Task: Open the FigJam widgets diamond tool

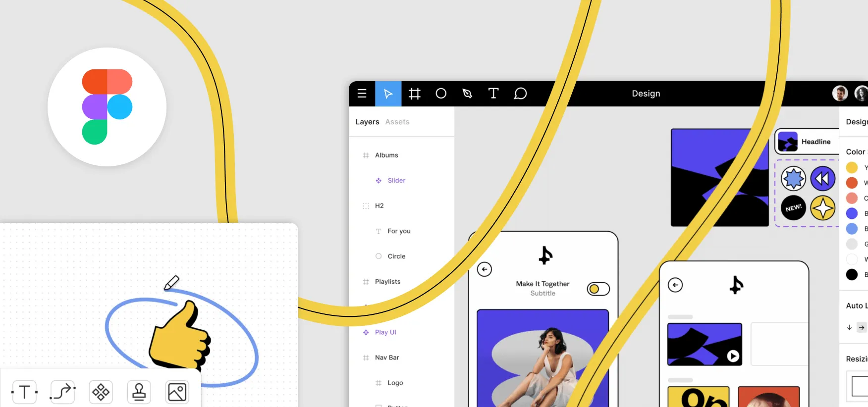Action: click(x=101, y=392)
